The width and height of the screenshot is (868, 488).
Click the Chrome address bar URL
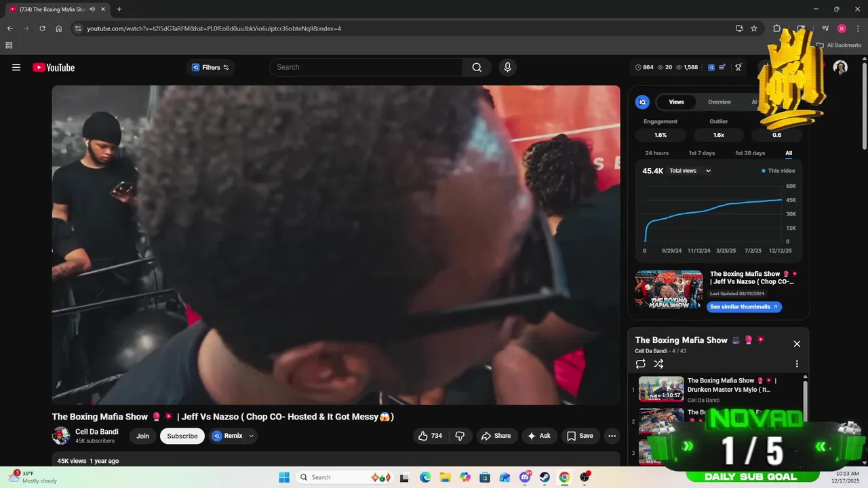(x=214, y=28)
